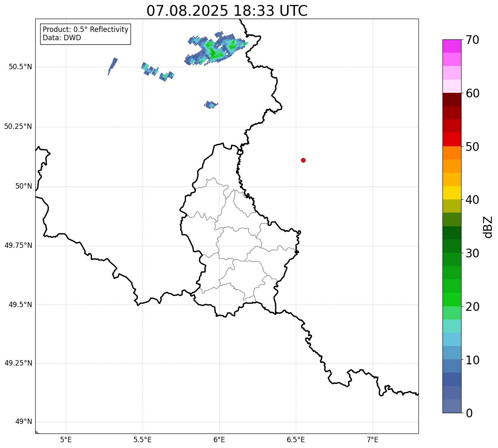
Task: Click the 0 colorbar tick label
Action: (469, 413)
